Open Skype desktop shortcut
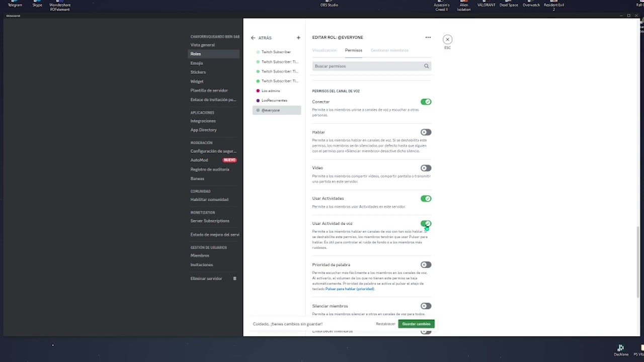The image size is (644, 362). point(37,4)
